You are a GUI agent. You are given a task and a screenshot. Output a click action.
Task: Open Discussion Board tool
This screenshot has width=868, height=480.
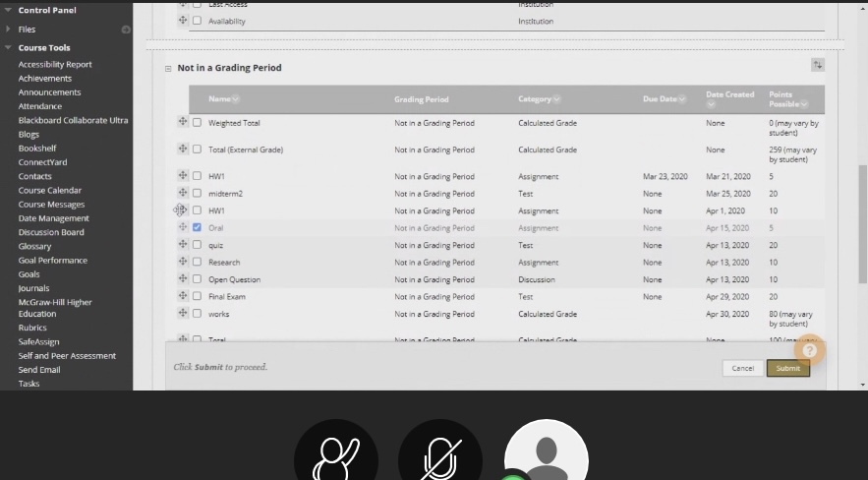(x=51, y=232)
